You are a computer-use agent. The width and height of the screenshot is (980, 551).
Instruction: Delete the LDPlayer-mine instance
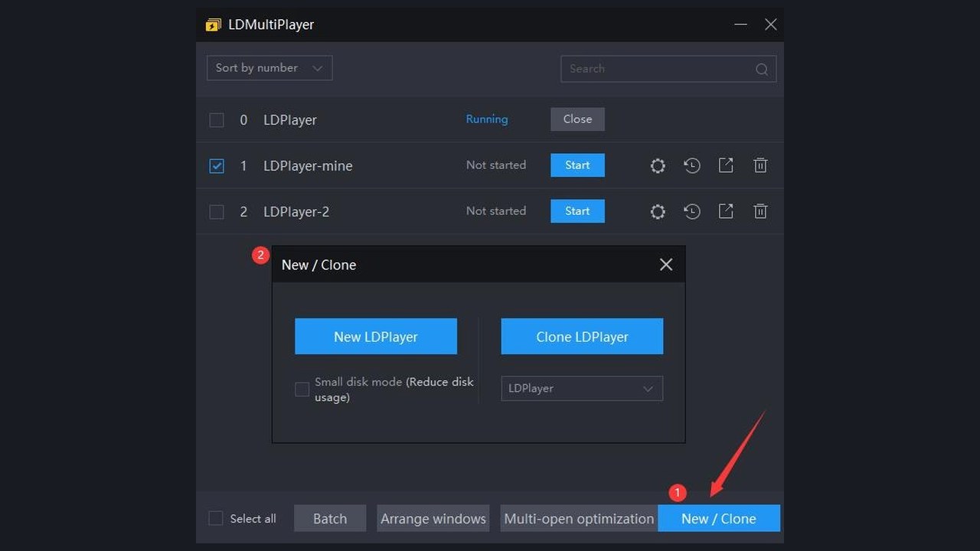pos(760,165)
